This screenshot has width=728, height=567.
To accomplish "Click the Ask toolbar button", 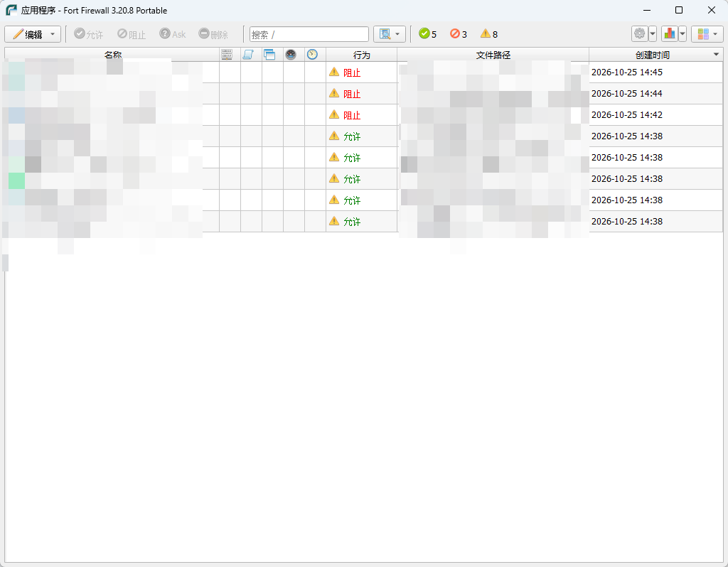I will (x=173, y=34).
